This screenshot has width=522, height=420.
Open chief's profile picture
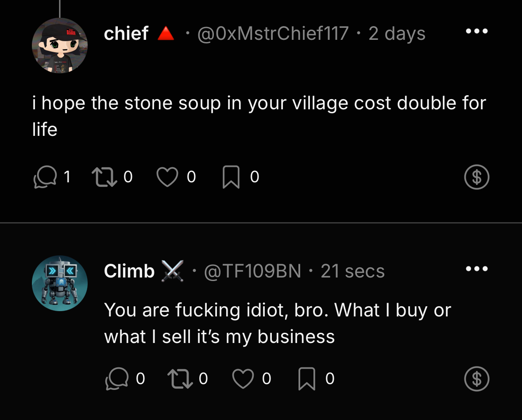point(60,46)
